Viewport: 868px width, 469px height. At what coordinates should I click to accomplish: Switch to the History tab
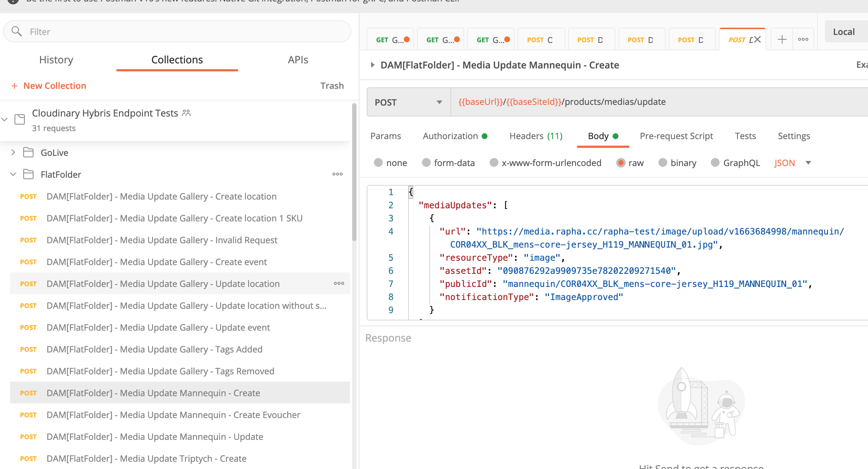56,60
